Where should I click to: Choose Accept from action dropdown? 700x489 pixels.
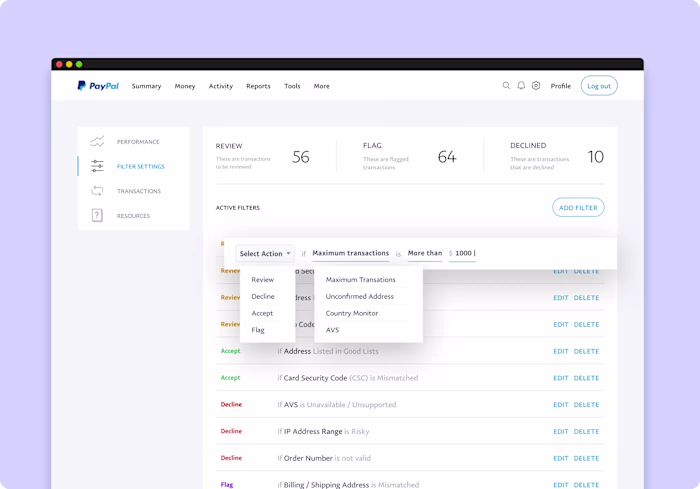coord(262,313)
